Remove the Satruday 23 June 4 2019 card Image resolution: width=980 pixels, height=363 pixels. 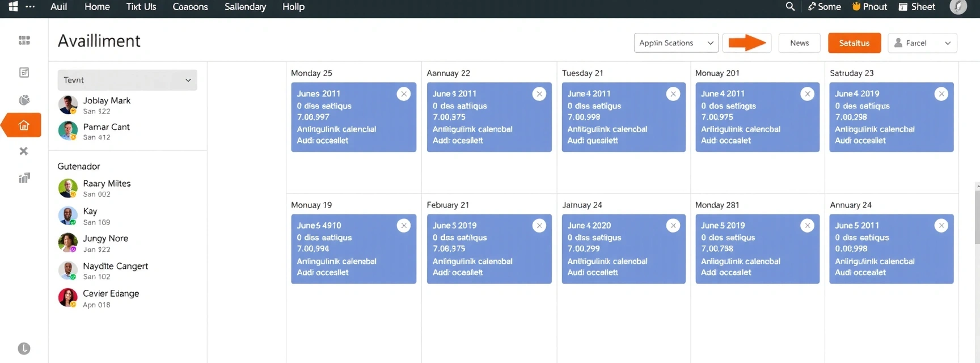(x=941, y=94)
